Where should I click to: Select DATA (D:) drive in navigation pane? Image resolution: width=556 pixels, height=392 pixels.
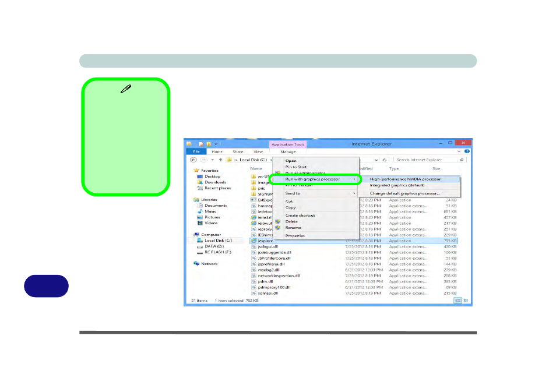(214, 246)
